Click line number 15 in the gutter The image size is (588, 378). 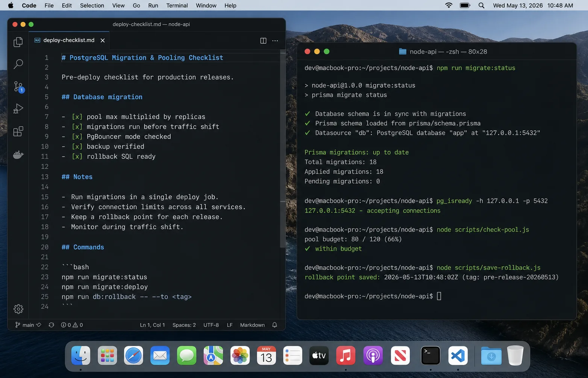45,197
